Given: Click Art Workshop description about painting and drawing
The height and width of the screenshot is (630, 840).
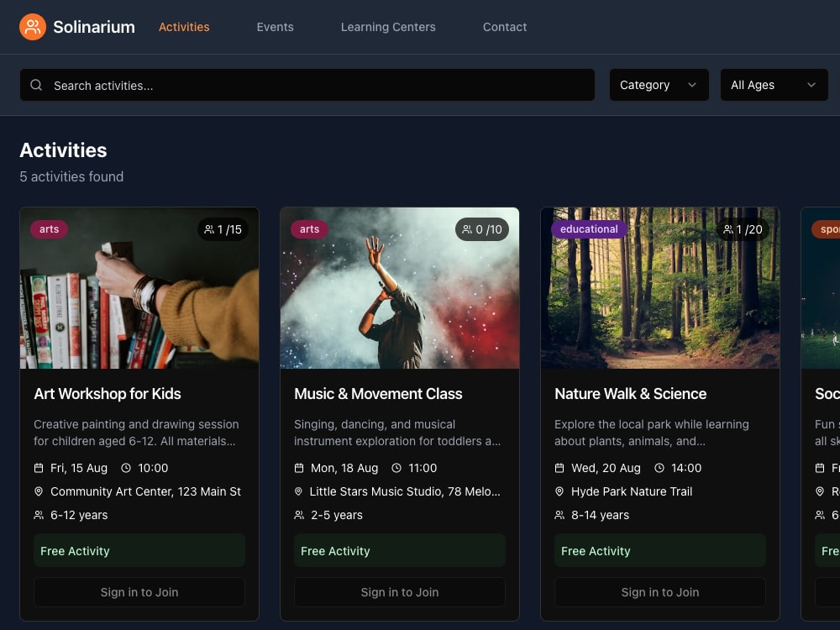Looking at the screenshot, I should (137, 433).
